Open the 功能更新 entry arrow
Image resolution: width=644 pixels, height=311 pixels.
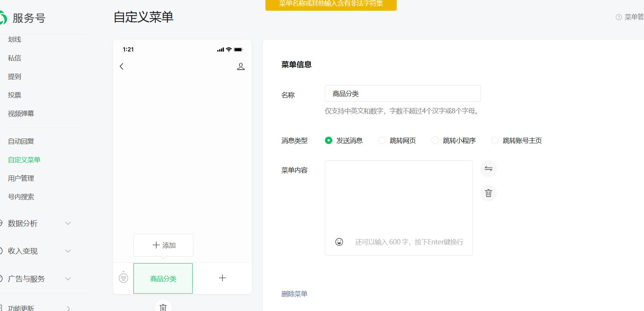pyautogui.click(x=68, y=308)
